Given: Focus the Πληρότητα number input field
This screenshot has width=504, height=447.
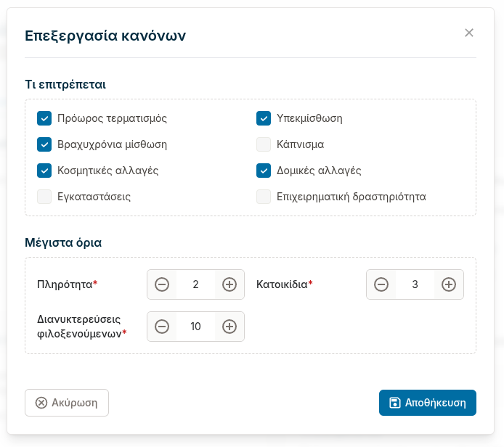Looking at the screenshot, I should point(195,284).
